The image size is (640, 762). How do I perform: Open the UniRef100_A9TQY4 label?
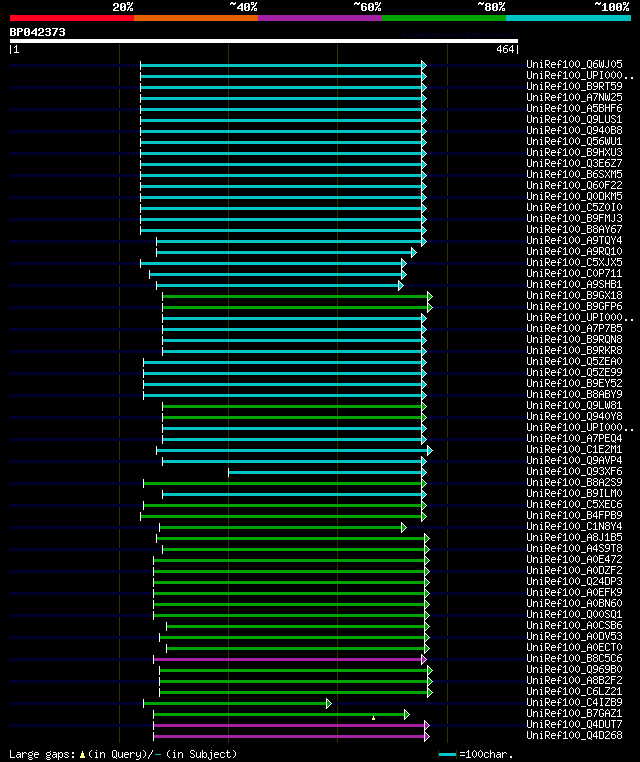pyautogui.click(x=574, y=240)
